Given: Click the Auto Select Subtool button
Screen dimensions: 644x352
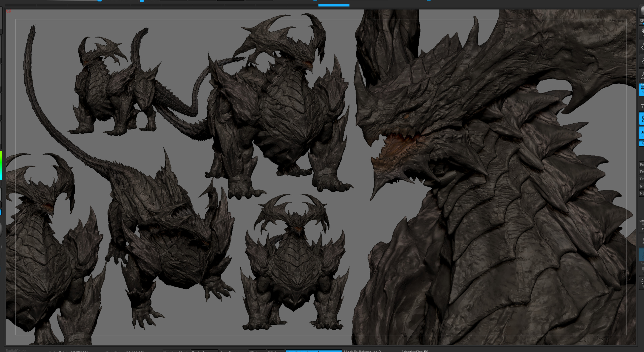Looking at the screenshot, I should point(314,351).
